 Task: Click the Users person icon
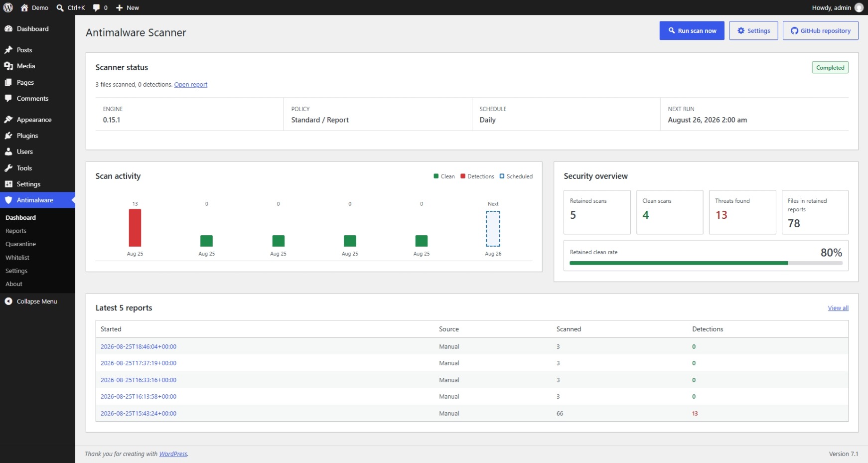pyautogui.click(x=8, y=152)
